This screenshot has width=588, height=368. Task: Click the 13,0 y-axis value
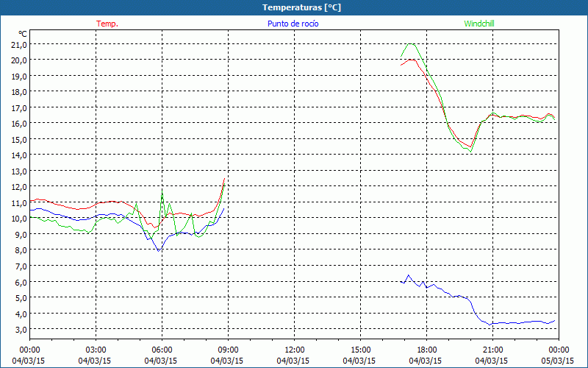pyautogui.click(x=19, y=171)
